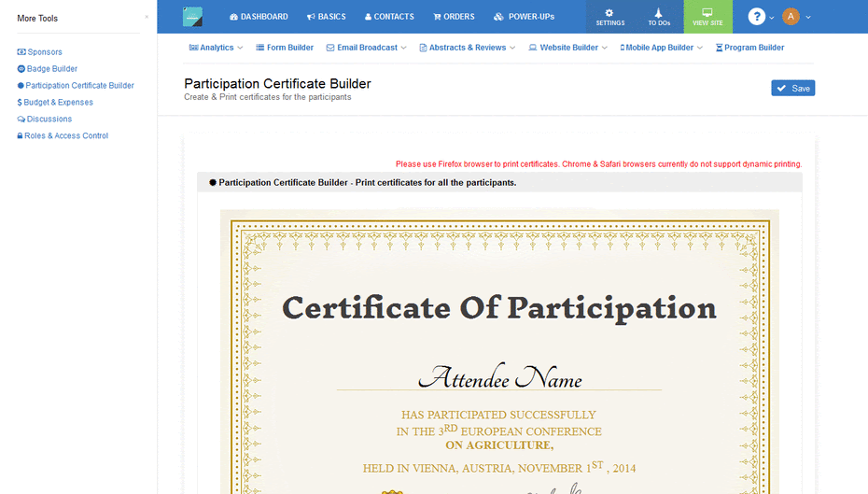Open the Power-Ups section
This screenshot has height=494, width=868.
click(525, 17)
